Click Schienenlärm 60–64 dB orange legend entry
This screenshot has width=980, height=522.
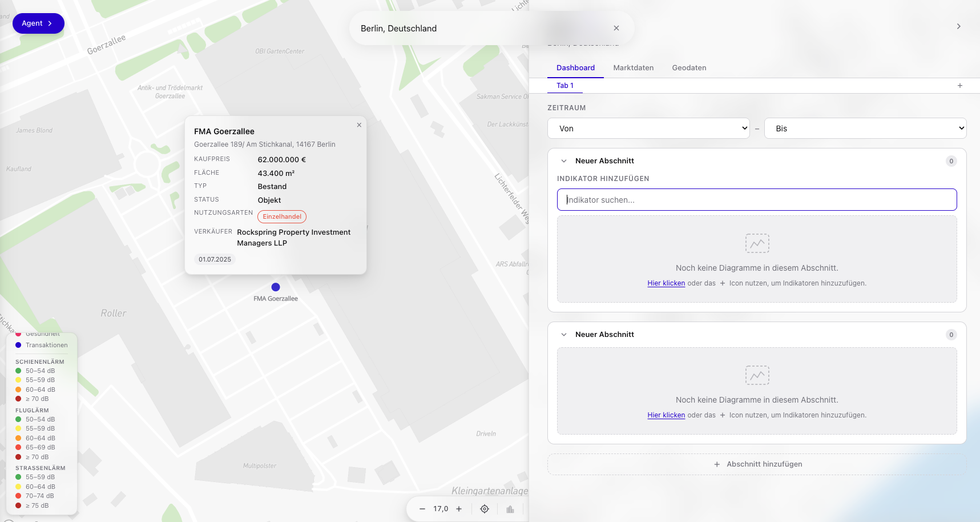pyautogui.click(x=35, y=390)
